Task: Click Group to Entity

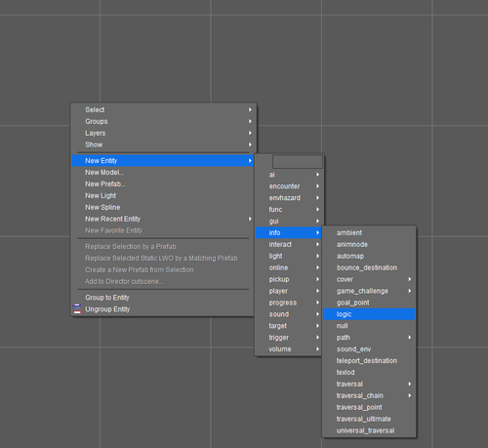Action: tap(162, 298)
